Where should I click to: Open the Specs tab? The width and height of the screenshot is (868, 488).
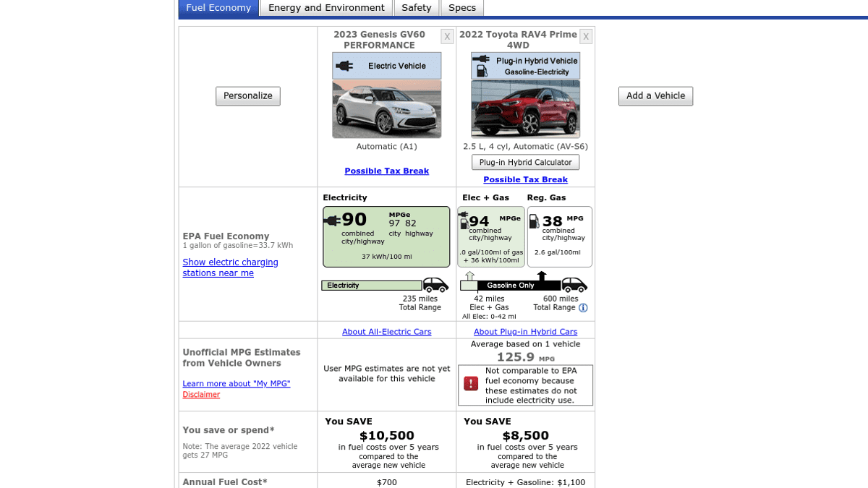point(461,8)
